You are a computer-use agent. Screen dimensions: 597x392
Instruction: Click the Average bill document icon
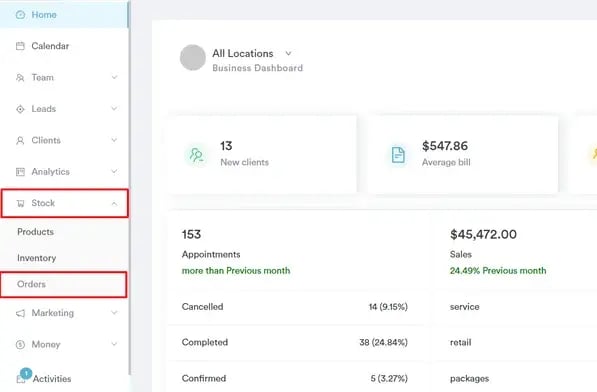(398, 155)
